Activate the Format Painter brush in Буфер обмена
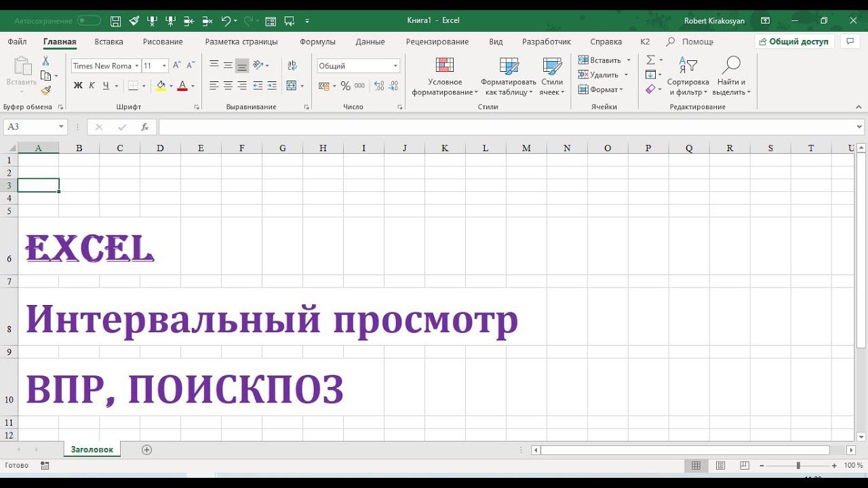 (45, 90)
